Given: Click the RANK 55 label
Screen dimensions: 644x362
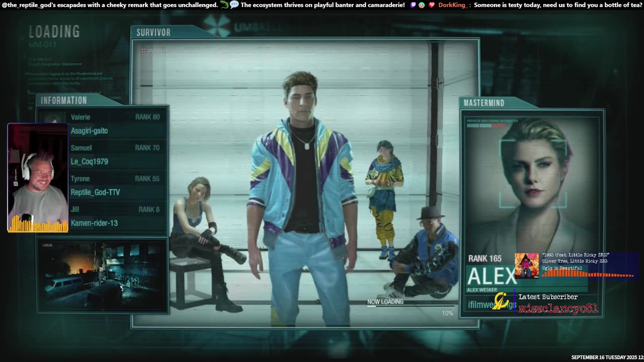Looking at the screenshot, I should [147, 178].
